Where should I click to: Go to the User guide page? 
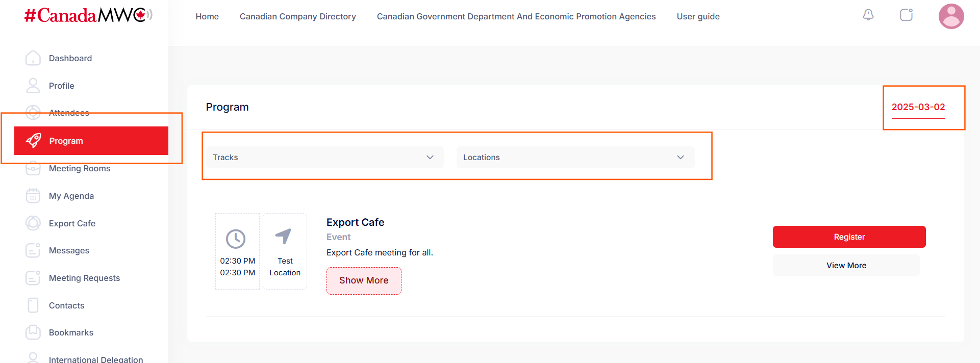click(698, 16)
